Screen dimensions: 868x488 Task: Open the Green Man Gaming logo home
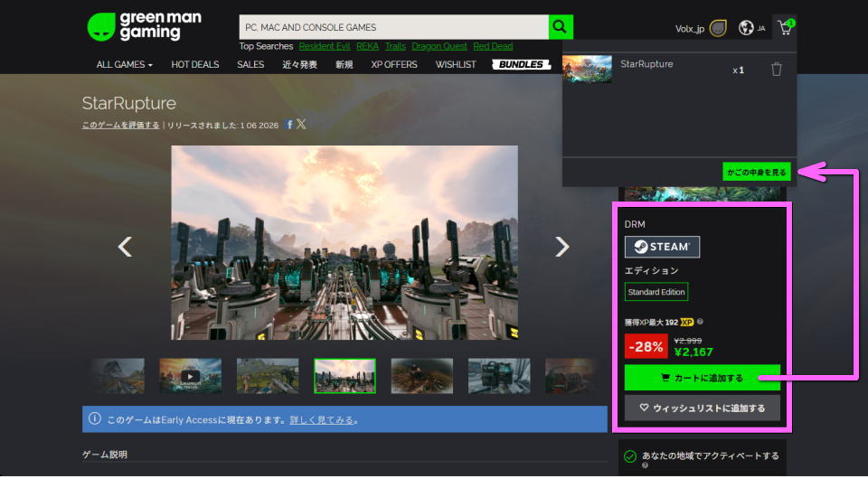(144, 26)
